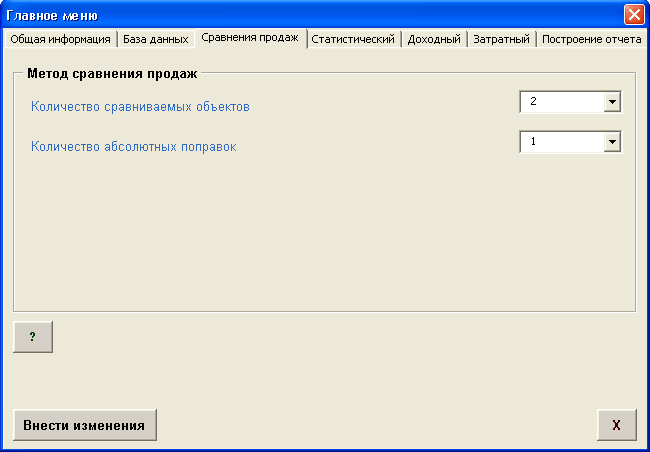
Task: Close the Главное меню window
Action: [634, 15]
